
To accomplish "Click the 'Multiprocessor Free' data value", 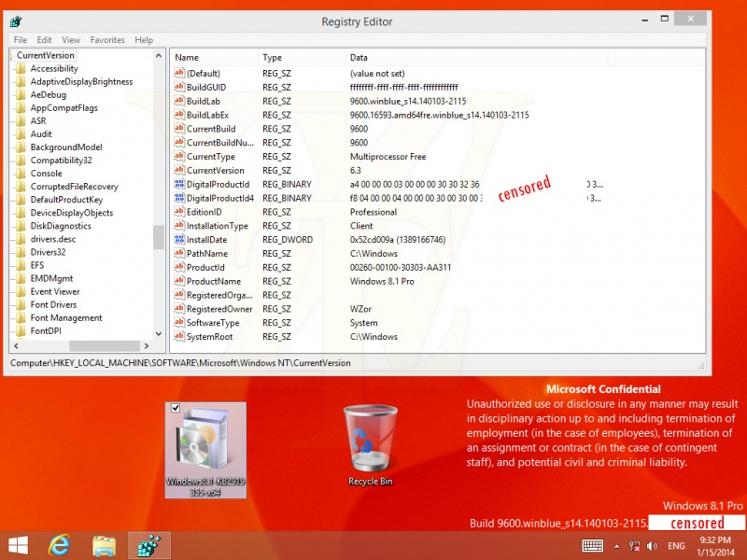I will [388, 157].
